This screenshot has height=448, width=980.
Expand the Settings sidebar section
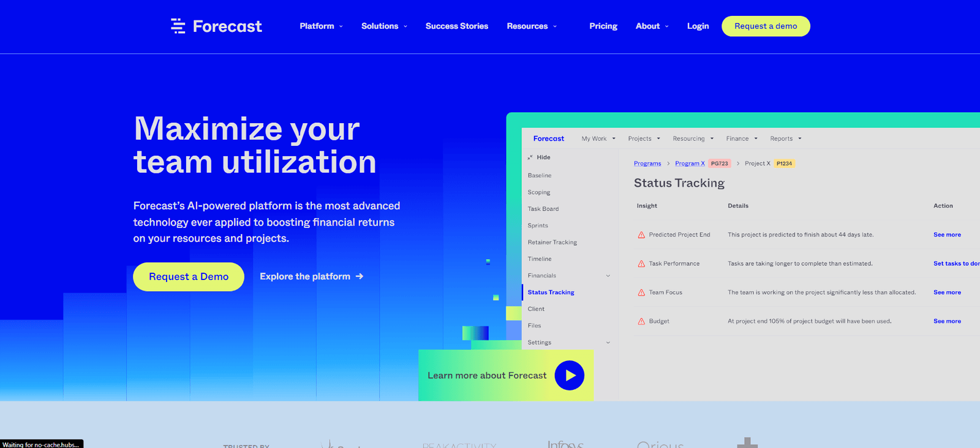608,343
